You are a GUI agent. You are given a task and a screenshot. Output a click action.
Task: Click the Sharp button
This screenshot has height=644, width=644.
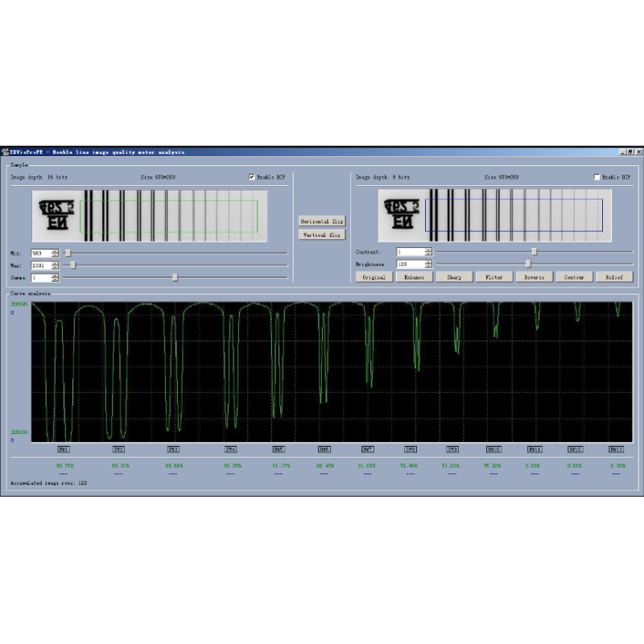(x=454, y=277)
